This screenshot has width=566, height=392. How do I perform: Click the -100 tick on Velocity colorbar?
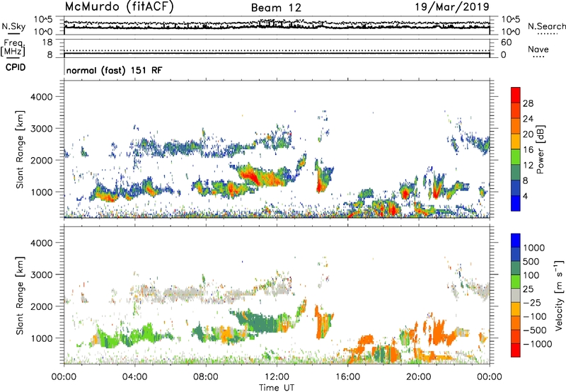[x=535, y=316]
